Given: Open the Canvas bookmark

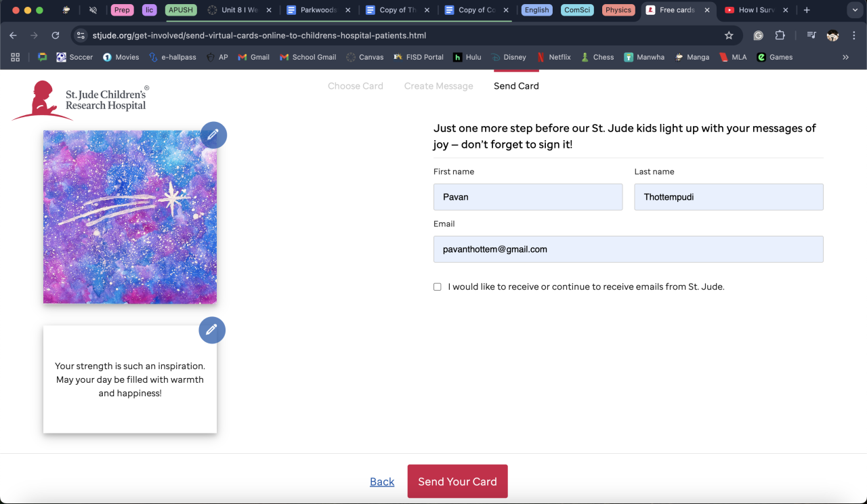Looking at the screenshot, I should [x=364, y=57].
